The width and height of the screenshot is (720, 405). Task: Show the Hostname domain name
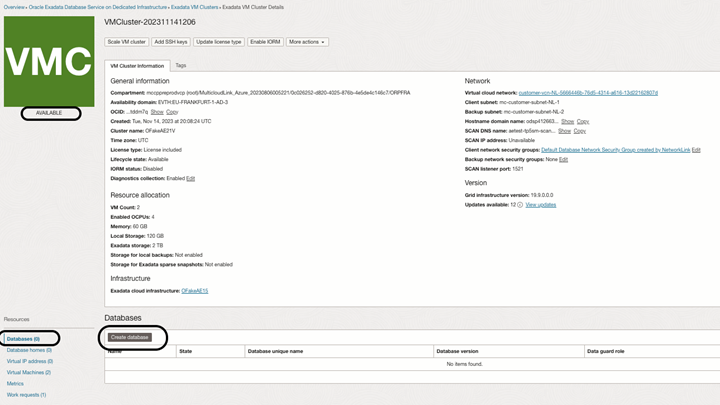568,122
